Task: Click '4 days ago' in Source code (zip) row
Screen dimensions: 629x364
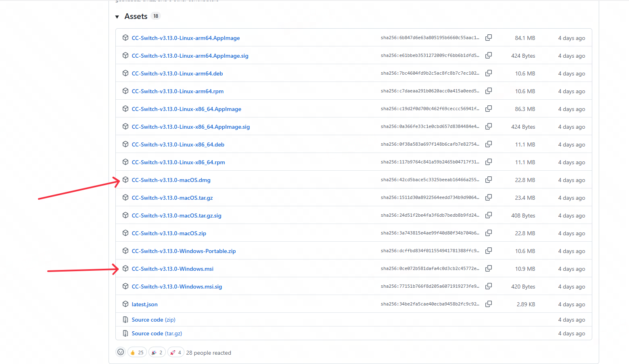Action: tap(572, 320)
